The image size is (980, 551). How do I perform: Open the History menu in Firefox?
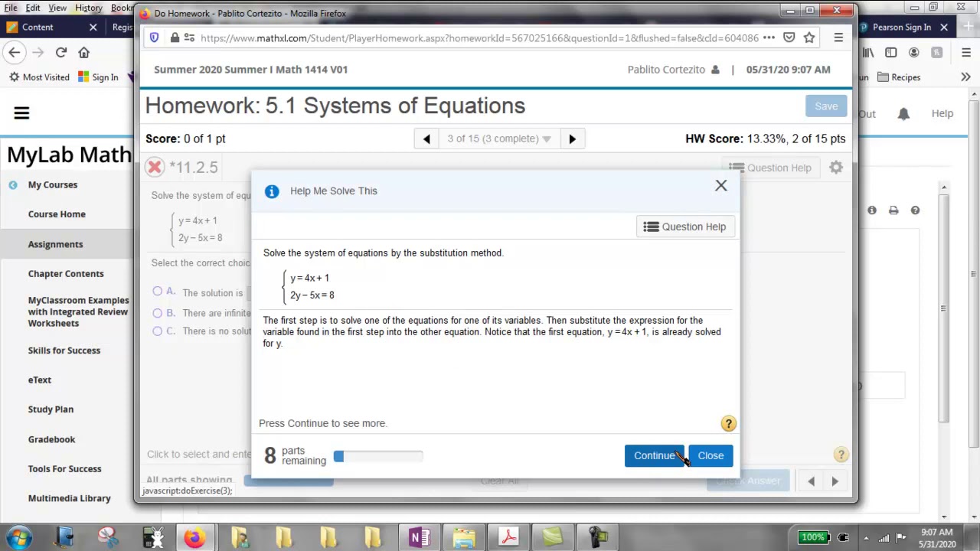point(89,8)
